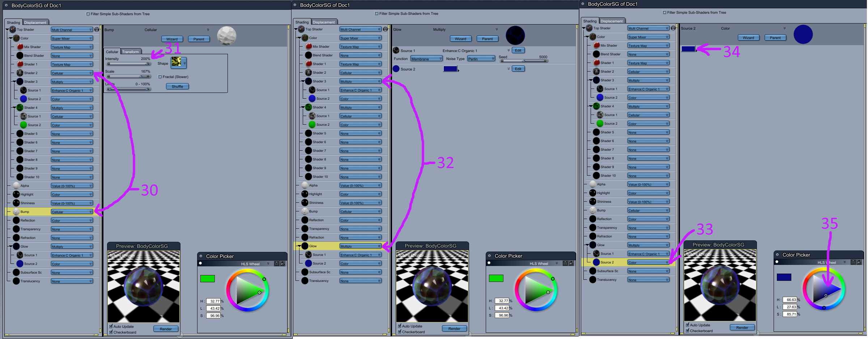Switch to the Displacement tab, middle window
The height and width of the screenshot is (339, 868).
(x=324, y=22)
